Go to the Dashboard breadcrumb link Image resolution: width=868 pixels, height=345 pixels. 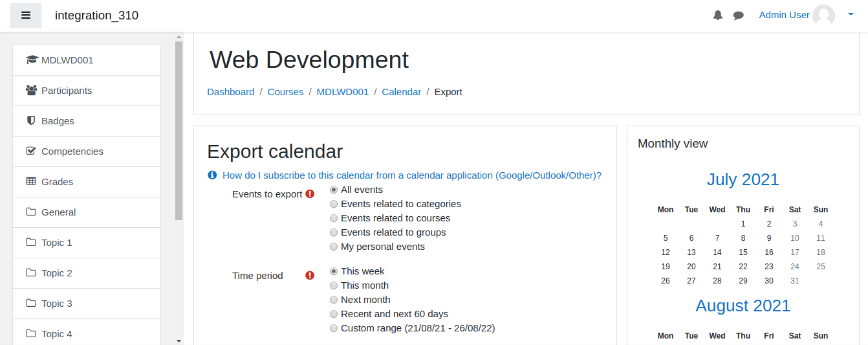[231, 92]
